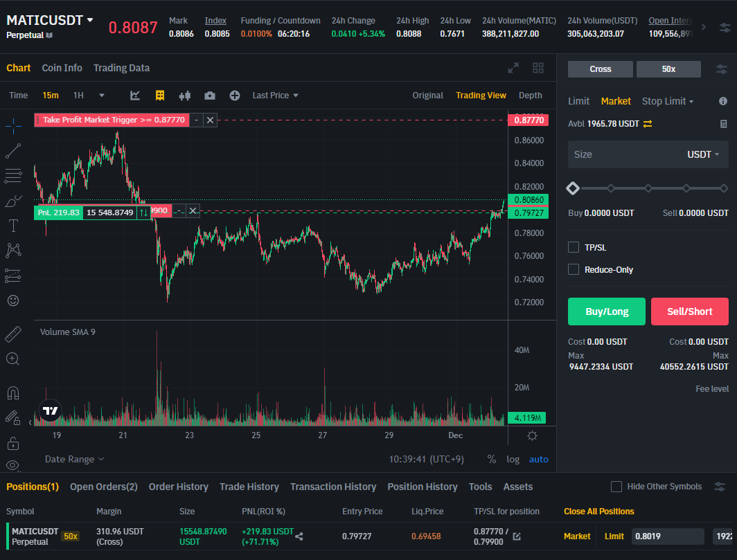Open the chart patterns tool

point(13,251)
